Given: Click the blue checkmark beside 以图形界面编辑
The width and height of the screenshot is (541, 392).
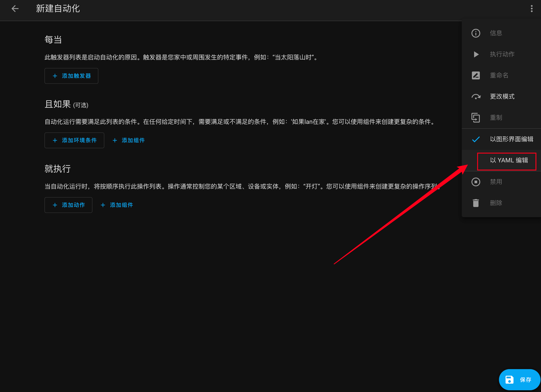Looking at the screenshot, I should click(476, 139).
